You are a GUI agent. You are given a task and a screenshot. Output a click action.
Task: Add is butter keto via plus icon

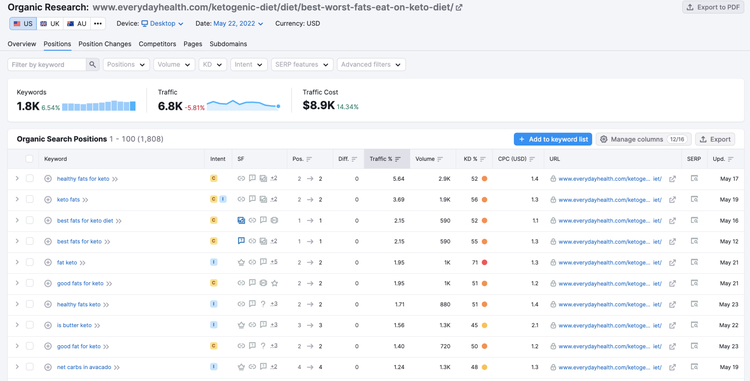click(x=48, y=326)
